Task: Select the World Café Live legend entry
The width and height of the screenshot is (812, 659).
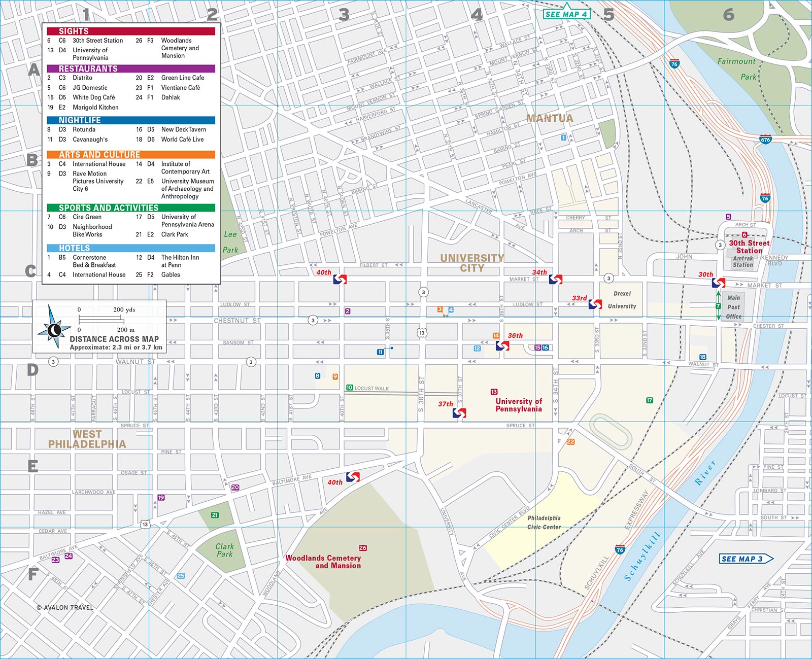Action: click(x=170, y=140)
